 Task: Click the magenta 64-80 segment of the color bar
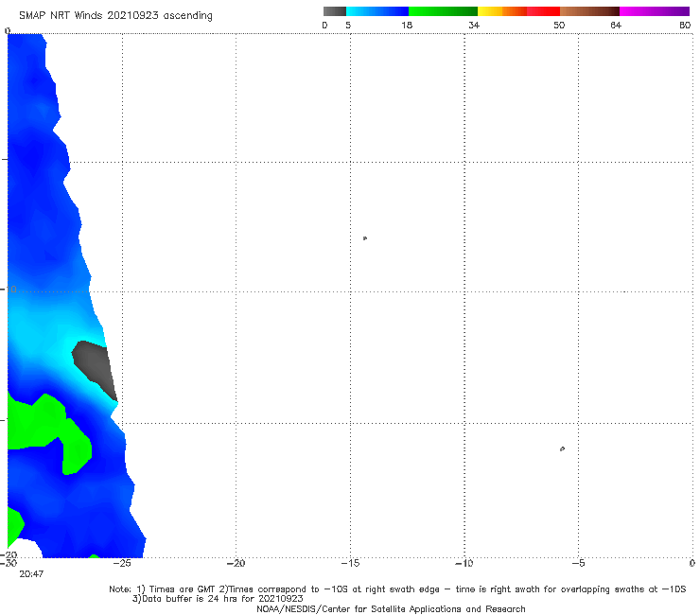pyautogui.click(x=655, y=11)
